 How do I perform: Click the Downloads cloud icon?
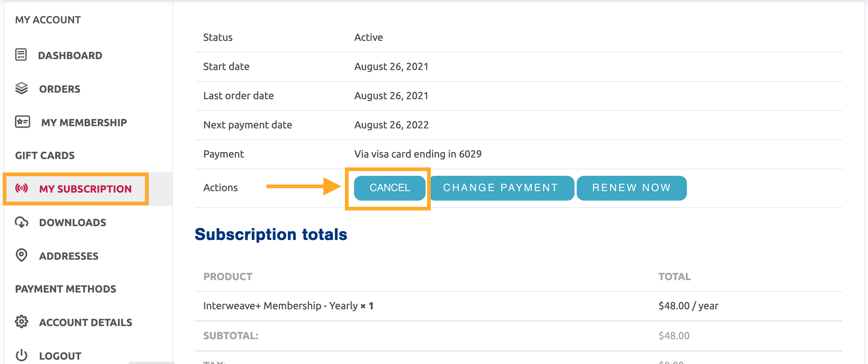pyautogui.click(x=22, y=222)
